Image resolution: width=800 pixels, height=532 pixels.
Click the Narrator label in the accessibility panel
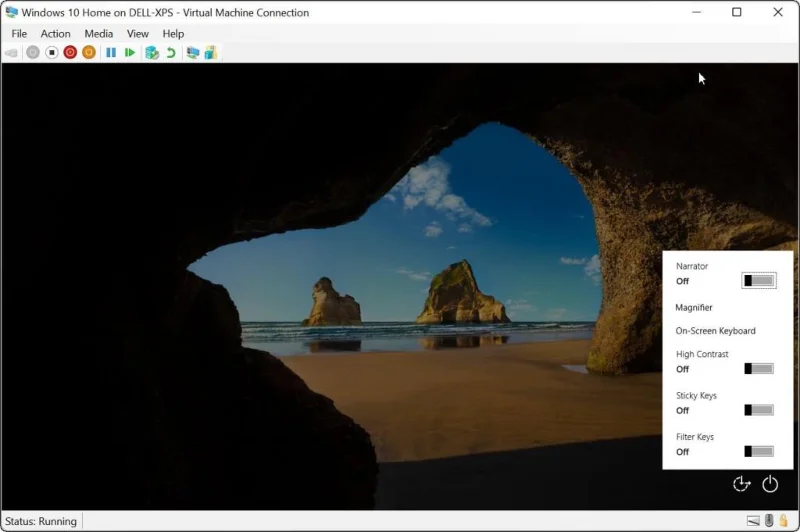(692, 266)
